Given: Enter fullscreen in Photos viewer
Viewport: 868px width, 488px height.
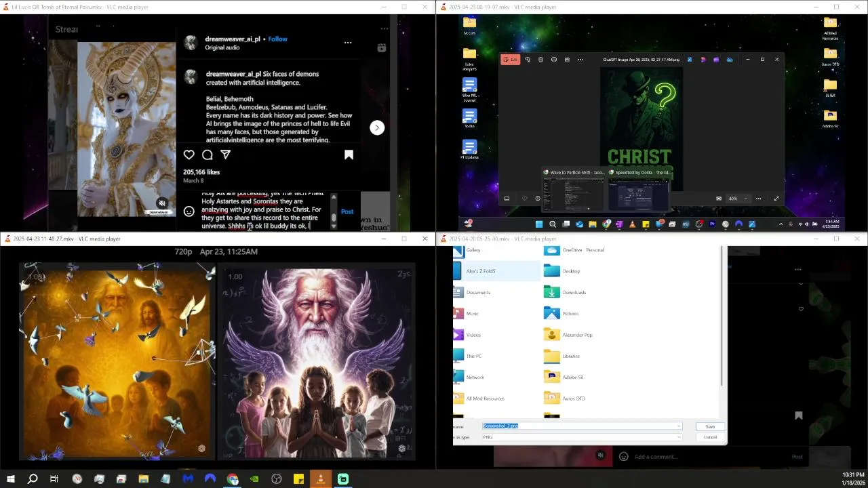Looking at the screenshot, I should coord(776,199).
